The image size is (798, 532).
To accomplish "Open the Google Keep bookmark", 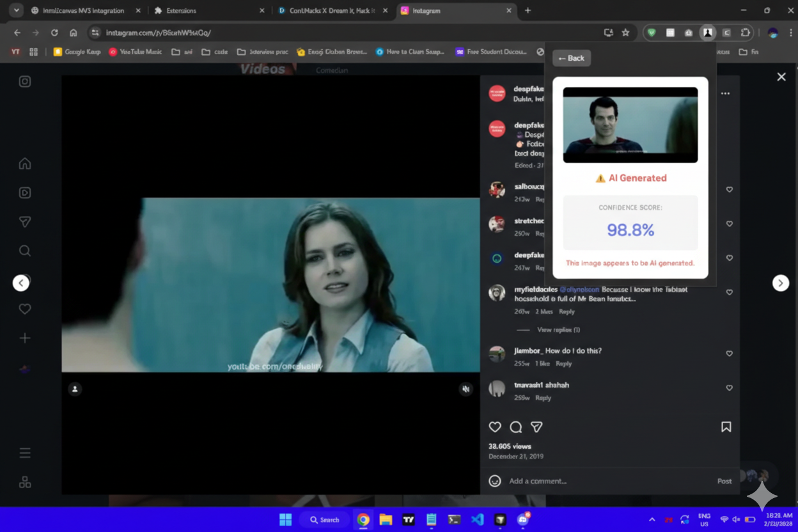I will 77,52.
